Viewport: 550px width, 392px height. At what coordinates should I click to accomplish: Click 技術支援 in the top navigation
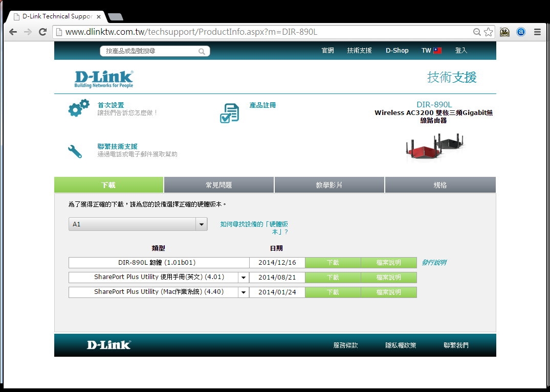click(359, 51)
